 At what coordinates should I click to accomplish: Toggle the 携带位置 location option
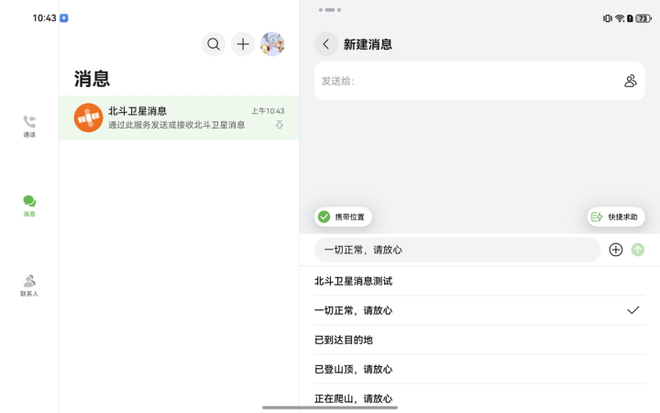tap(343, 217)
